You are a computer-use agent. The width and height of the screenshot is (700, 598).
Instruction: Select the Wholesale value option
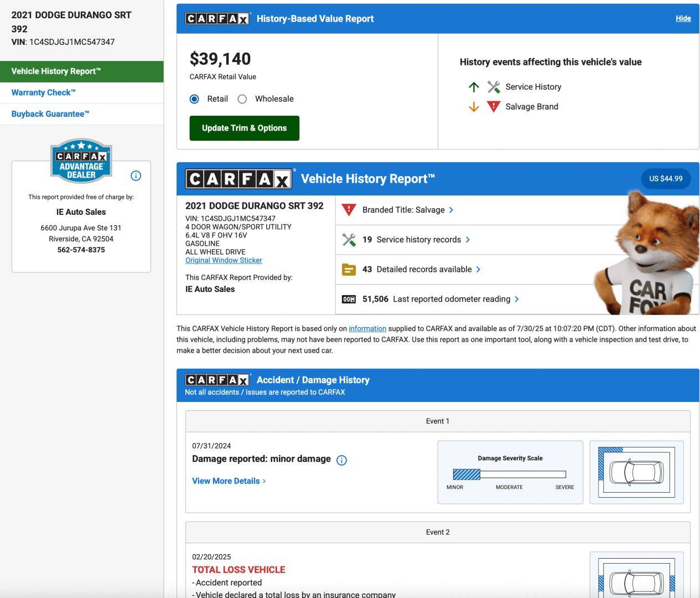pyautogui.click(x=242, y=99)
